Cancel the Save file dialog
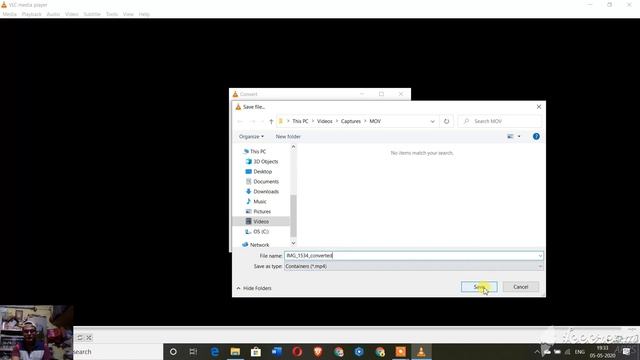The image size is (640, 360). point(521,287)
